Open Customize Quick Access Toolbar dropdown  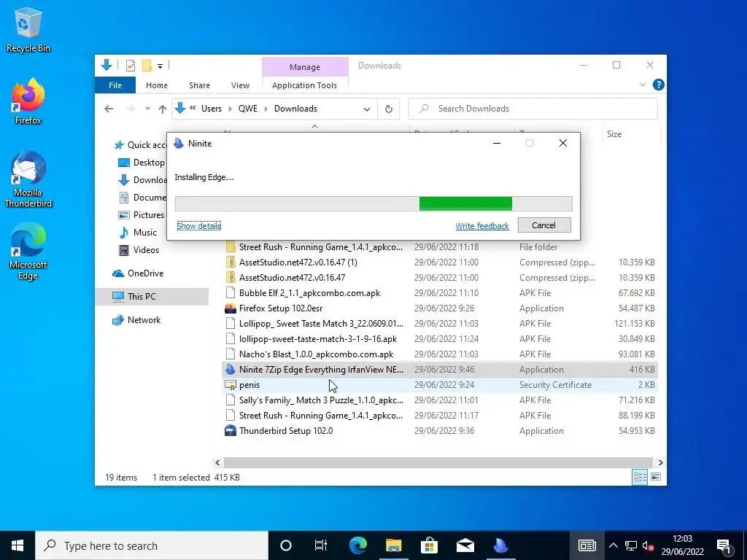(160, 66)
